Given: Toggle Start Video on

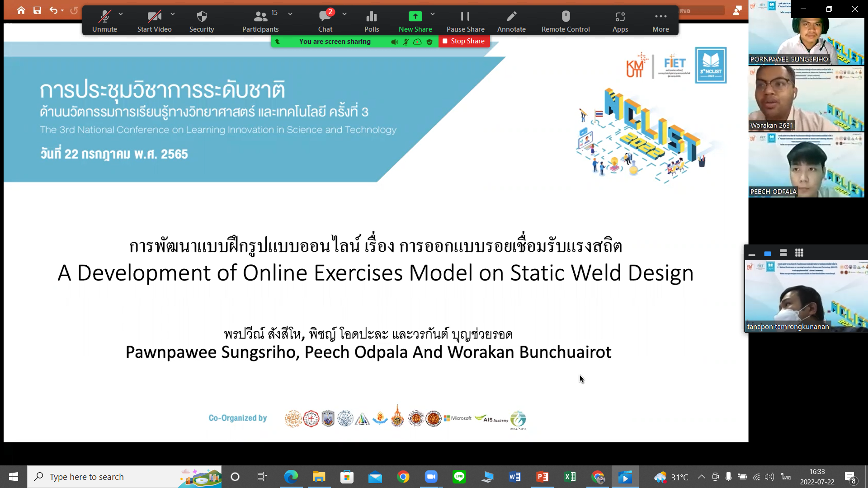Looking at the screenshot, I should (x=154, y=21).
